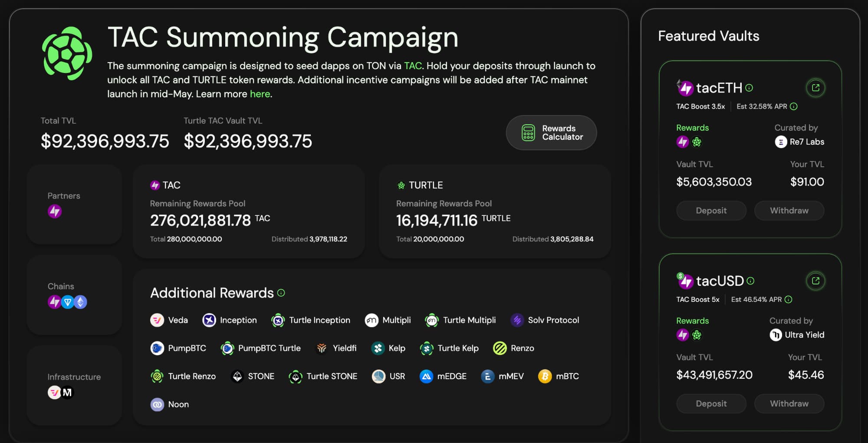Open the tacUSD vault external link icon
This screenshot has width=868, height=443.
[815, 281]
